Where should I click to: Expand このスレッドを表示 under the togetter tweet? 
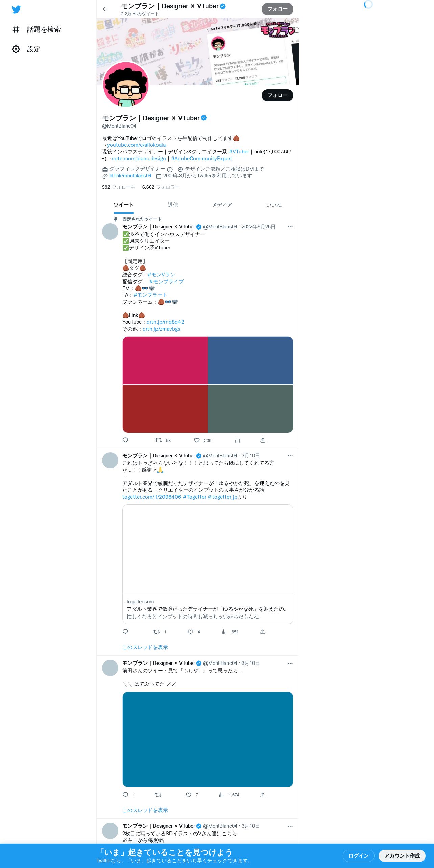tap(145, 647)
